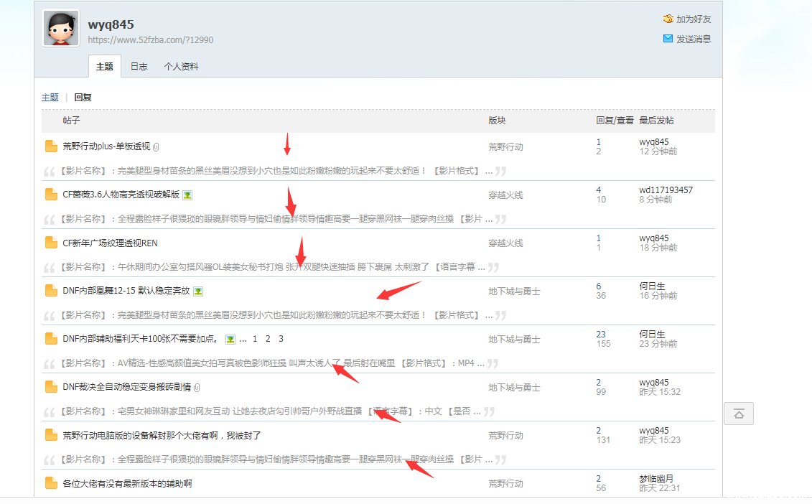This screenshot has width=812, height=504.
Task: Click folder icon beside DNF裁决全自动 thread
Action: click(x=51, y=387)
